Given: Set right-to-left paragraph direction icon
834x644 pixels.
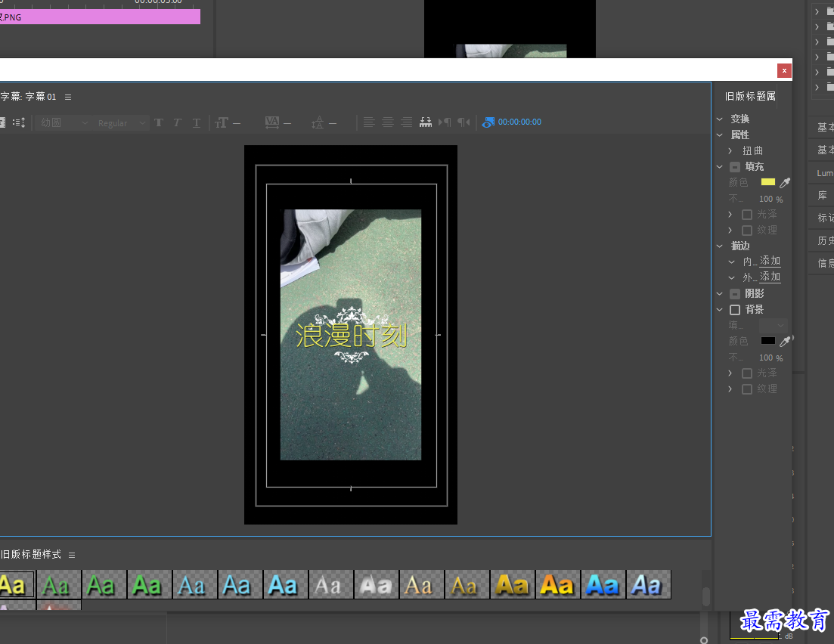Looking at the screenshot, I should (x=464, y=122).
